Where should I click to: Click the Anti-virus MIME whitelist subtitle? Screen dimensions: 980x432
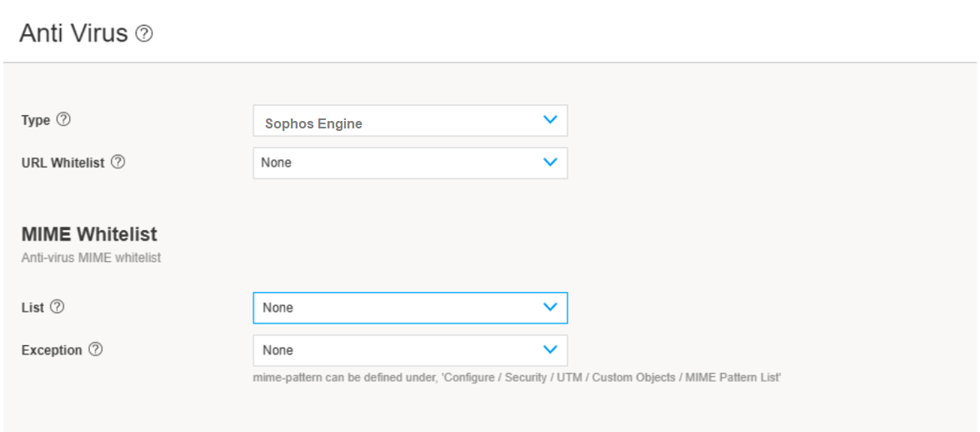click(x=91, y=258)
